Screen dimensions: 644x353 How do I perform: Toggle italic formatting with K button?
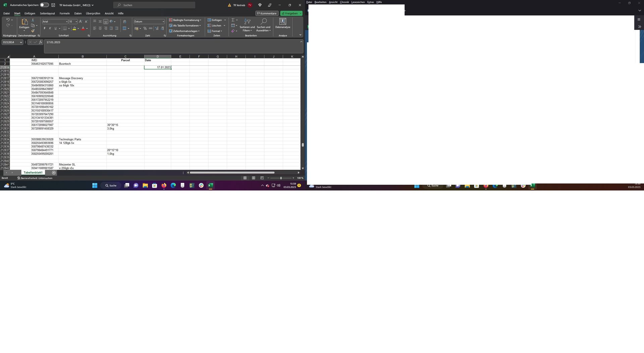click(x=50, y=28)
